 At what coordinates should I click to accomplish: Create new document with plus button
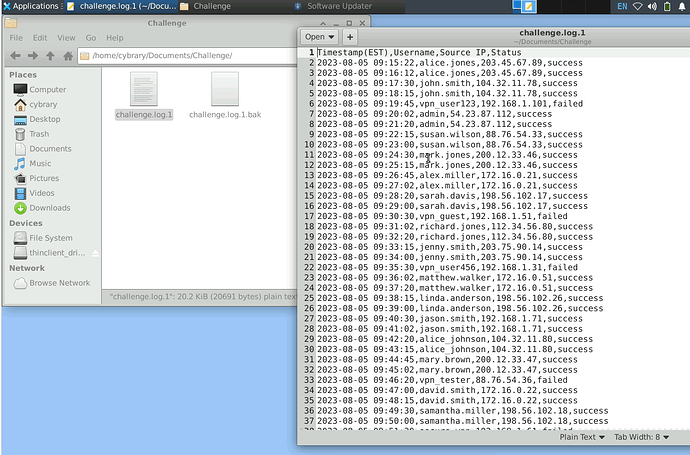click(350, 37)
